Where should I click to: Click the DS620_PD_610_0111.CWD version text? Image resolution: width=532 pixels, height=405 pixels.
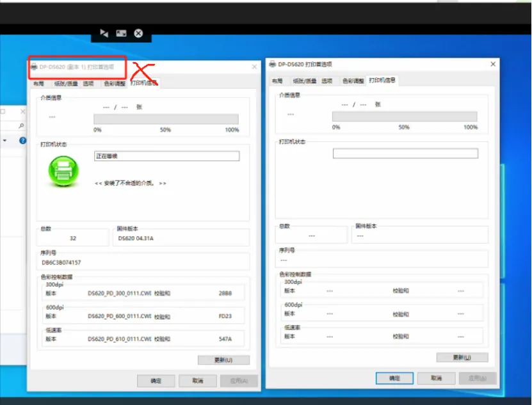(120, 339)
